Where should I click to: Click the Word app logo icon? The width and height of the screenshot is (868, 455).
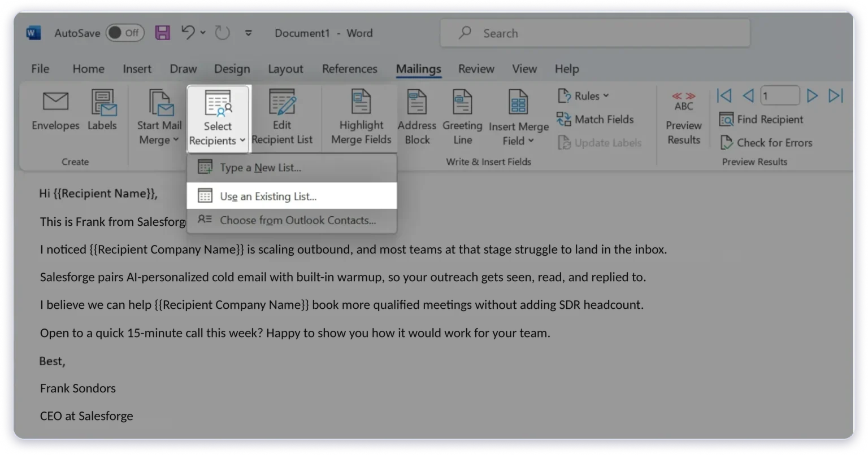click(x=33, y=33)
